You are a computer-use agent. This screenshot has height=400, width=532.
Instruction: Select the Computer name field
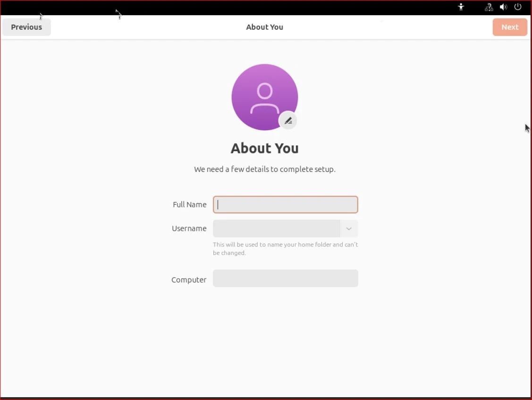285,278
